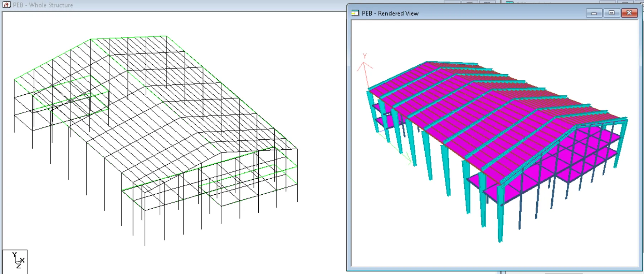This screenshot has height=274, width=644.
Task: Select the "PEB - Whole Structure" window title
Action: tap(43, 5)
